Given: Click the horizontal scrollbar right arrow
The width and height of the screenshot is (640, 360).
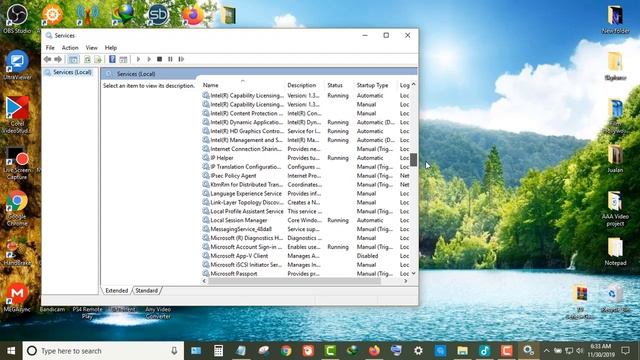Looking at the screenshot, I should coord(406,281).
